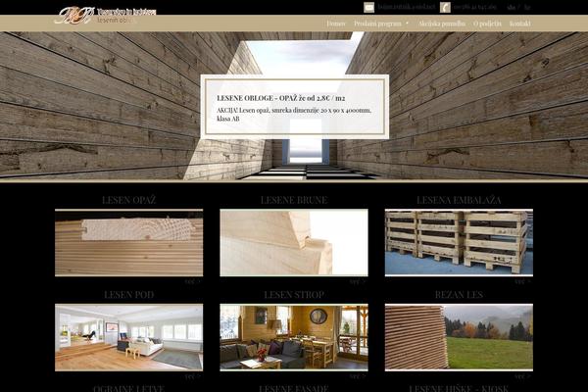Viewport: 588px width, 392px height.
Task: Click the LESEN POD heading
Action: click(x=128, y=295)
